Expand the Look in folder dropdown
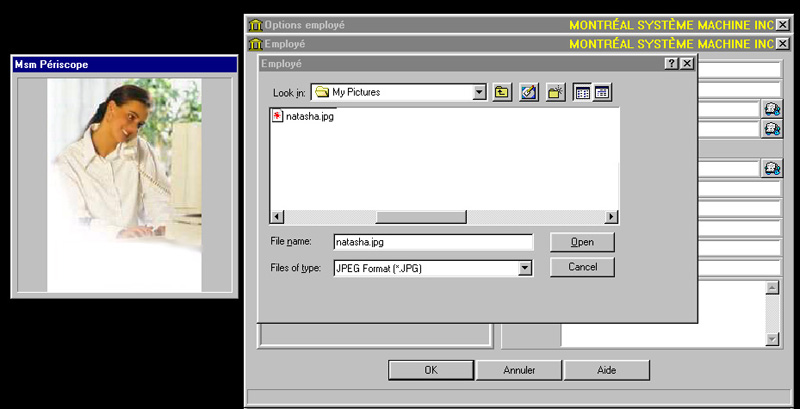This screenshot has height=409, width=800. point(479,92)
